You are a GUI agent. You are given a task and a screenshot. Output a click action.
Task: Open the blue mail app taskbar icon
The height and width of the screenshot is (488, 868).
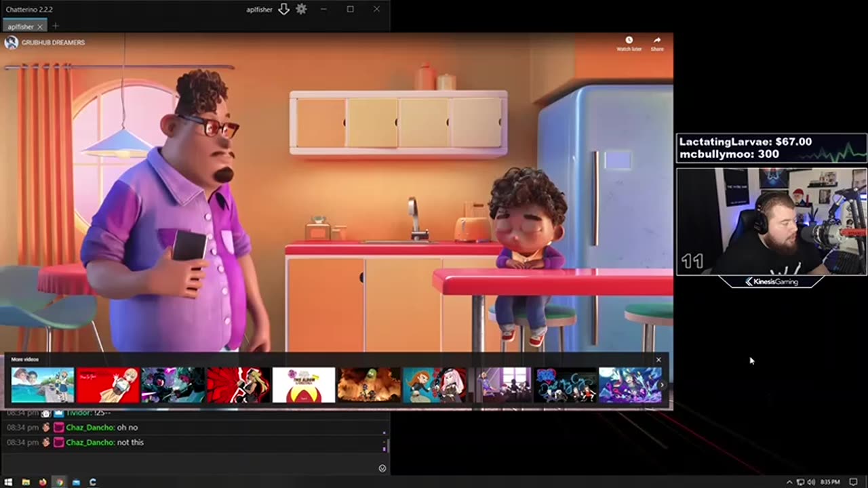click(x=76, y=482)
